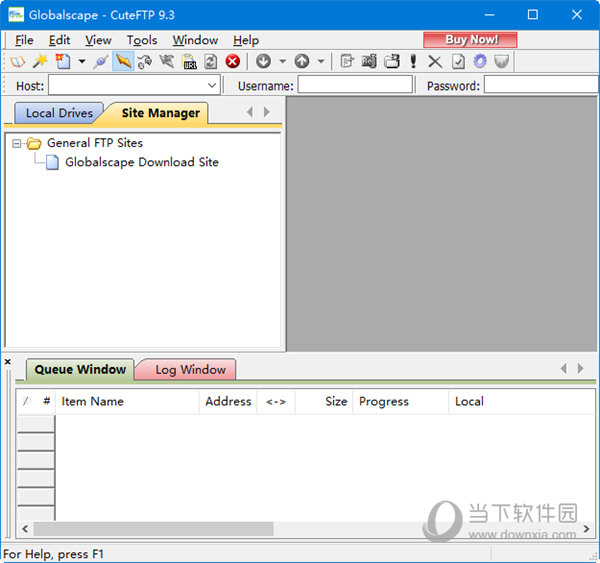Click into the Password input field
Viewport: 600px width, 563px height.
click(x=541, y=85)
